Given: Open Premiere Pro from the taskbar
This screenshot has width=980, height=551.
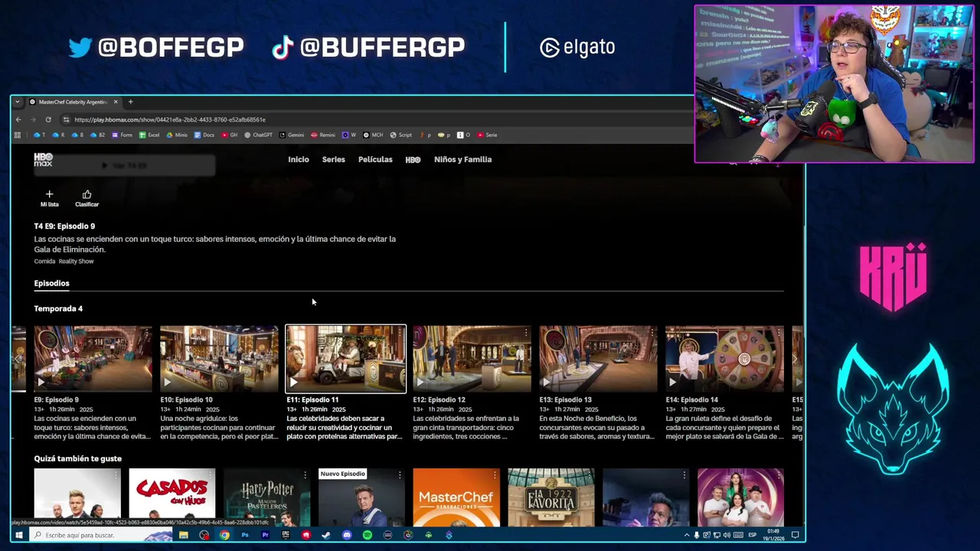Looking at the screenshot, I should (265, 535).
